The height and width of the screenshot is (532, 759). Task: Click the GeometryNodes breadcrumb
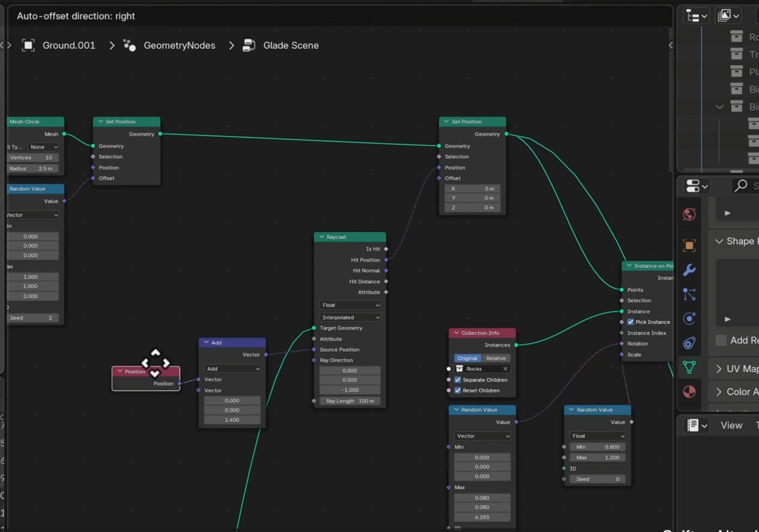[x=179, y=45]
